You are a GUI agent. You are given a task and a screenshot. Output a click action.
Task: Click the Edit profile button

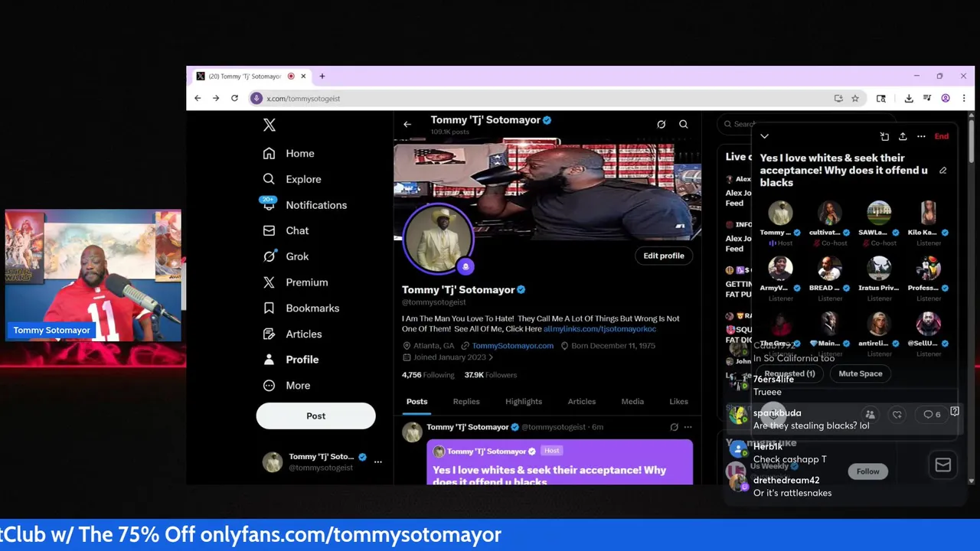664,256
